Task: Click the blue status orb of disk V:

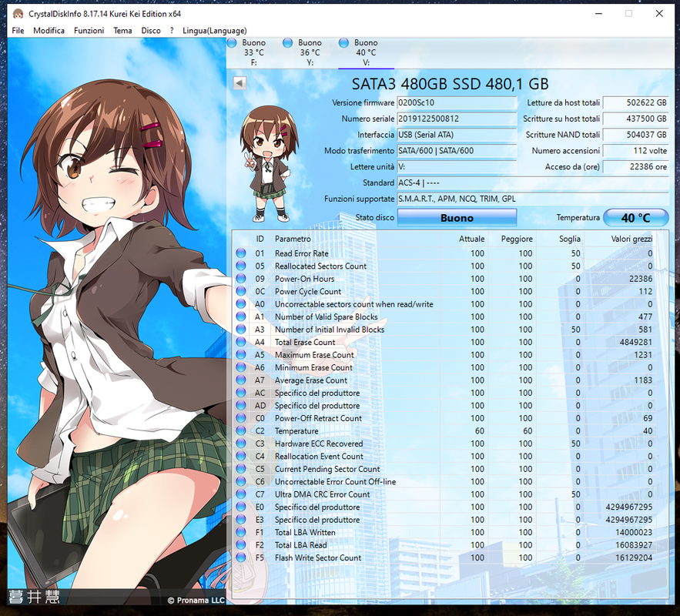Action: click(343, 42)
